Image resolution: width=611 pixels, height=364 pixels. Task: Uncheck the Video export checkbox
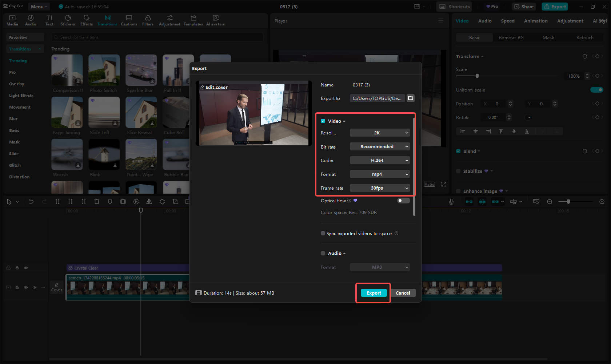click(323, 121)
